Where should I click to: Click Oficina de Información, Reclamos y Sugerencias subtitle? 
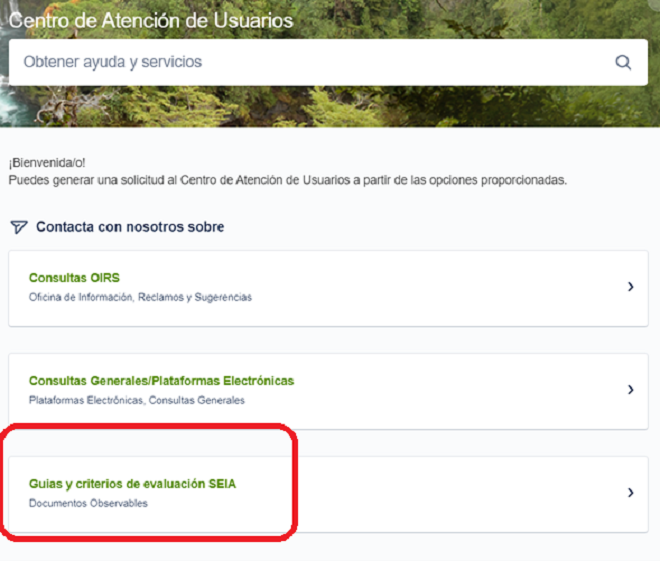pyautogui.click(x=140, y=297)
